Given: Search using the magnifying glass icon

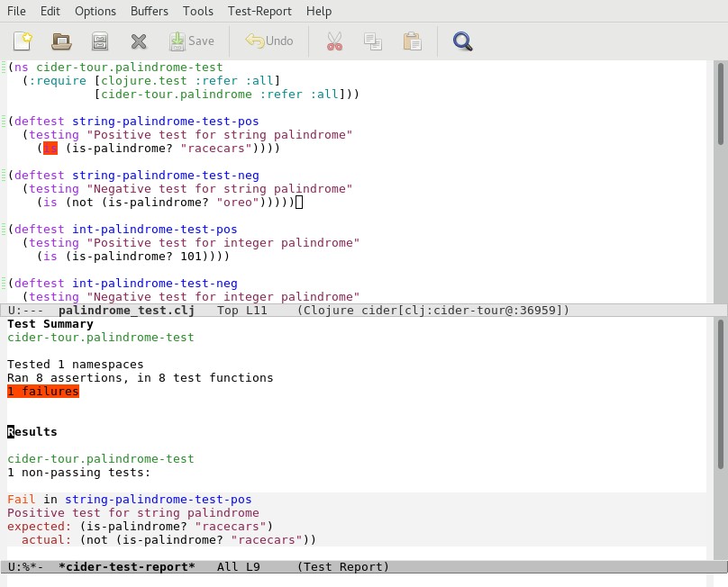Looking at the screenshot, I should coord(463,41).
